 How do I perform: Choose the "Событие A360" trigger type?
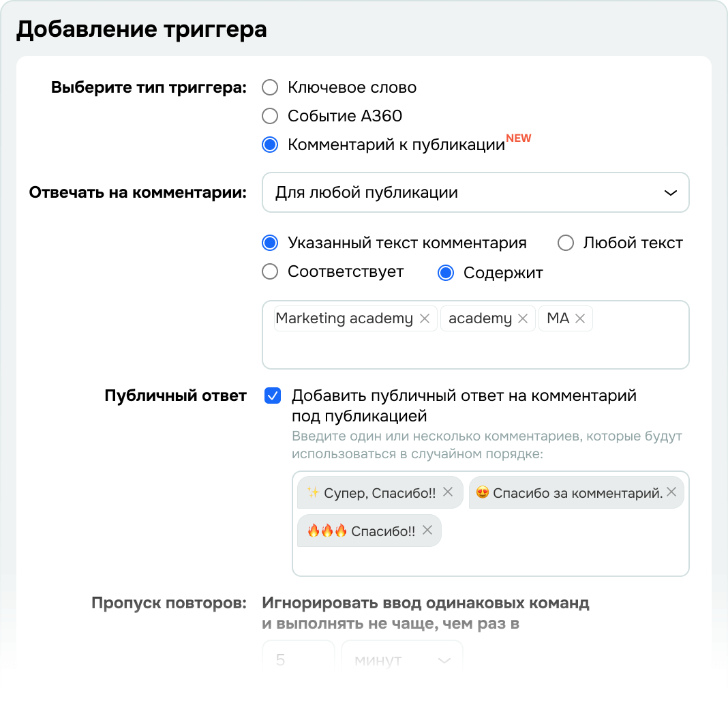pyautogui.click(x=271, y=116)
